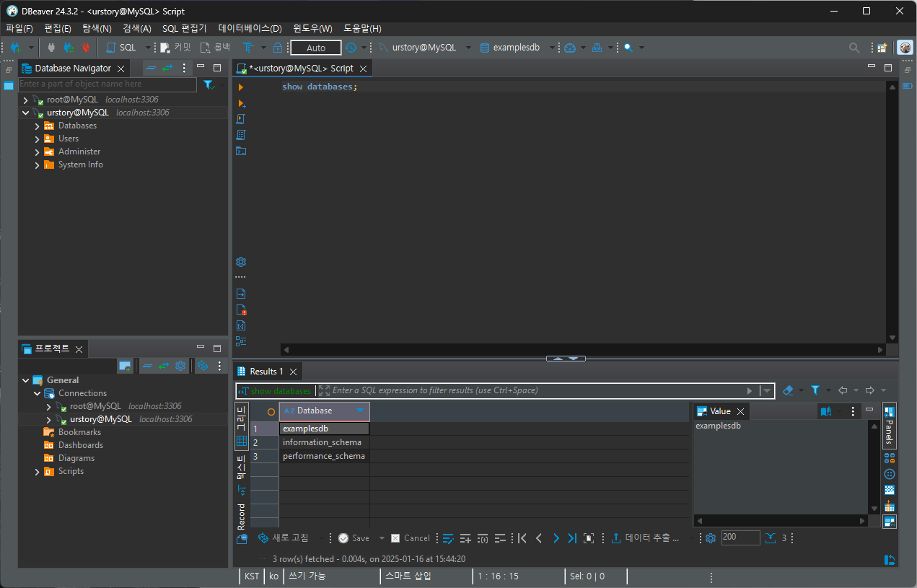The height and width of the screenshot is (588, 917).
Task: Toggle the Panels side button
Action: click(x=889, y=426)
